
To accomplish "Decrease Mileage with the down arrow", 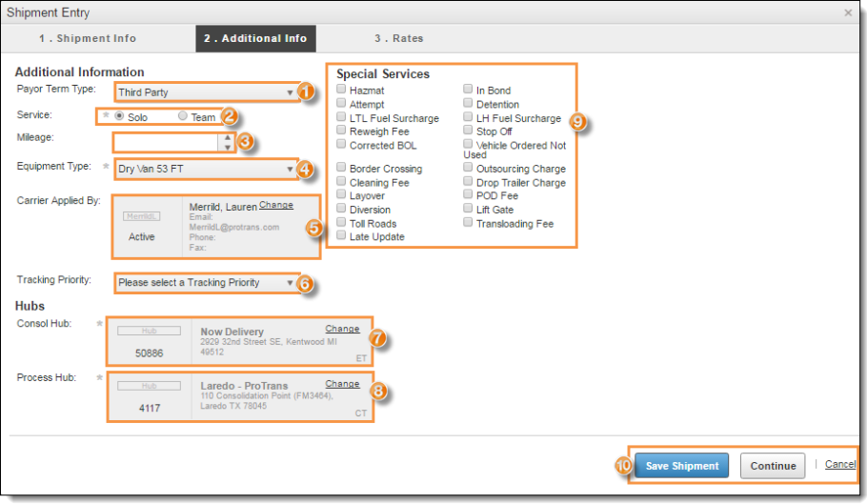I will pos(227,148).
